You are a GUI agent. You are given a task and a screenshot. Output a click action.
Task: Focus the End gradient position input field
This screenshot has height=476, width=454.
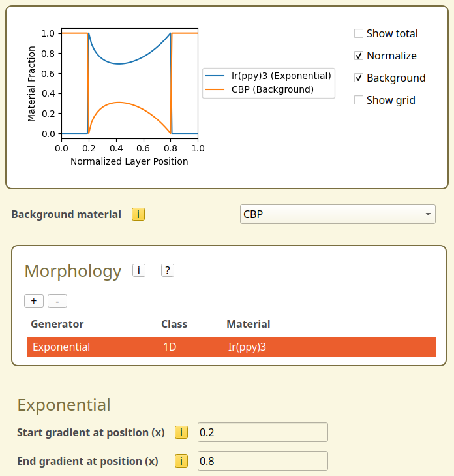[x=262, y=461]
